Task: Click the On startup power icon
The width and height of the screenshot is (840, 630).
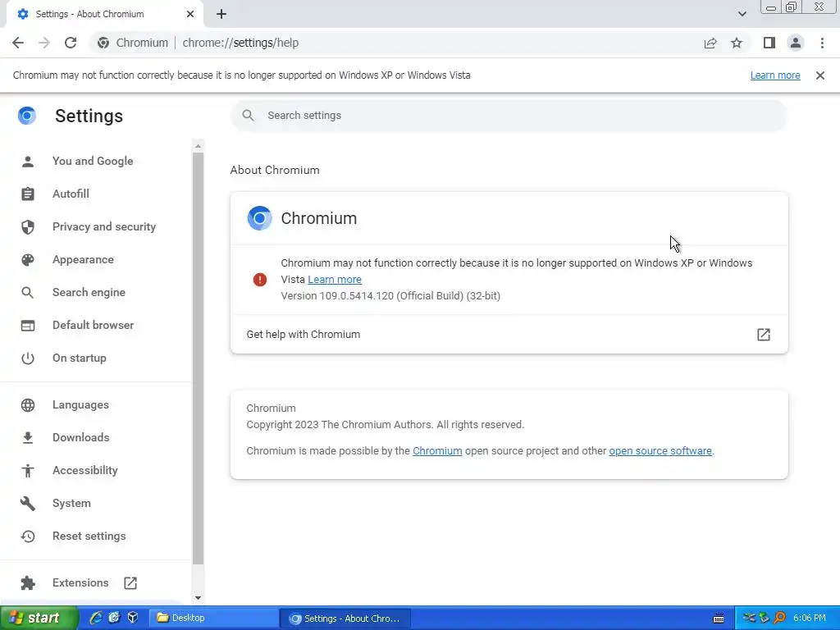Action: (28, 358)
